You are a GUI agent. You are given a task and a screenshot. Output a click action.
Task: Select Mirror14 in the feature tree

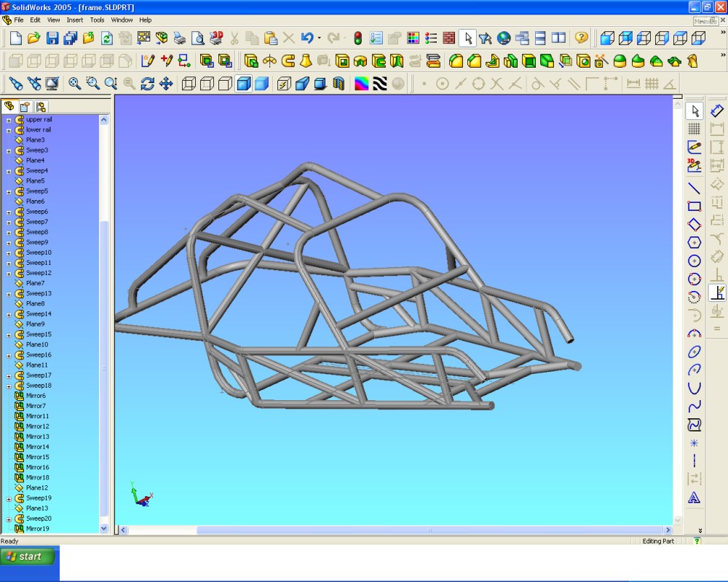[x=36, y=447]
